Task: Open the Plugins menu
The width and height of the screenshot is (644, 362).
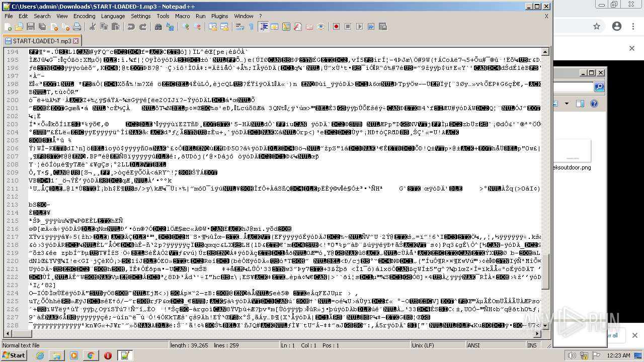Action: click(x=220, y=16)
